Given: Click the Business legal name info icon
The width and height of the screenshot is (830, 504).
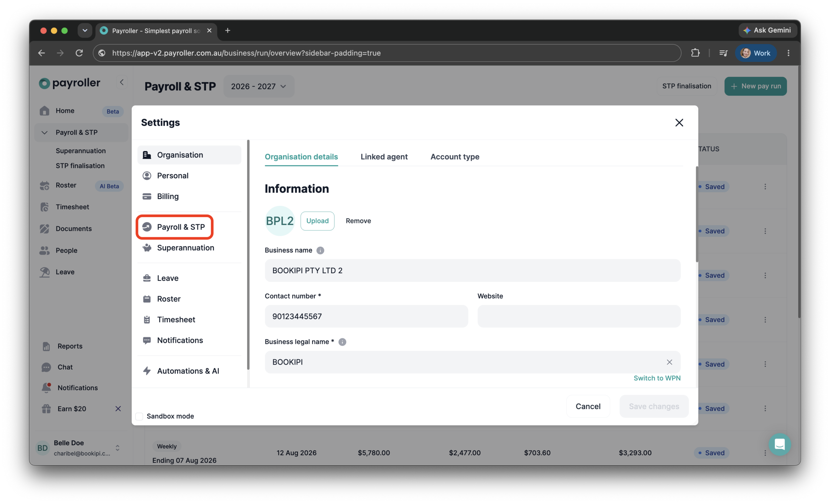Looking at the screenshot, I should 342,342.
